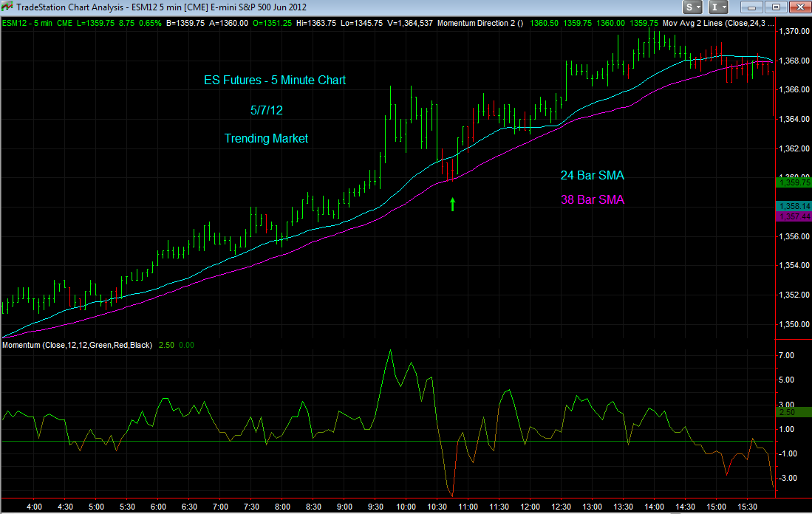Click the 7.00 momentum axis label
The height and width of the screenshot is (514, 812).
pos(786,356)
